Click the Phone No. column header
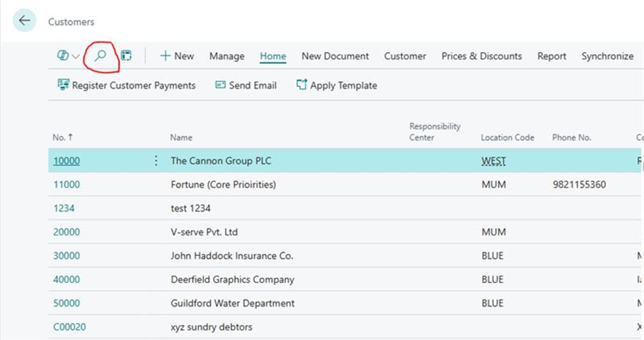Viewport: 644px width, 340px height. pos(571,138)
